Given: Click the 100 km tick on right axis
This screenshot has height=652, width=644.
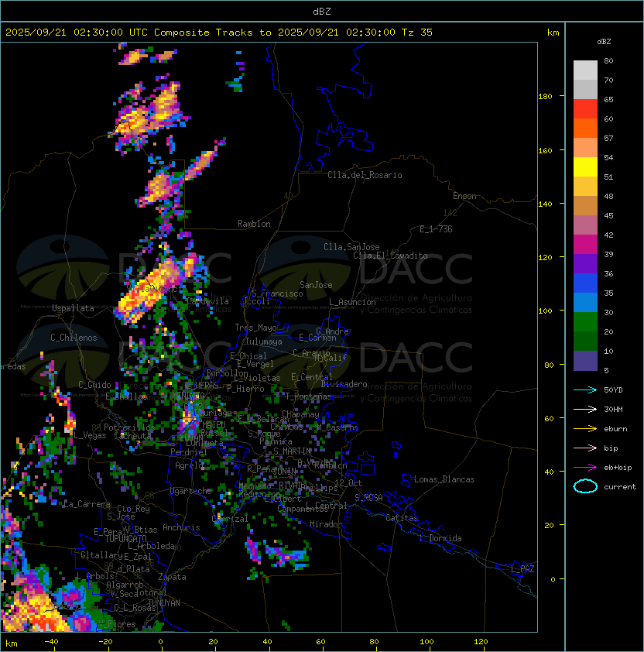Looking at the screenshot, I should [545, 311].
